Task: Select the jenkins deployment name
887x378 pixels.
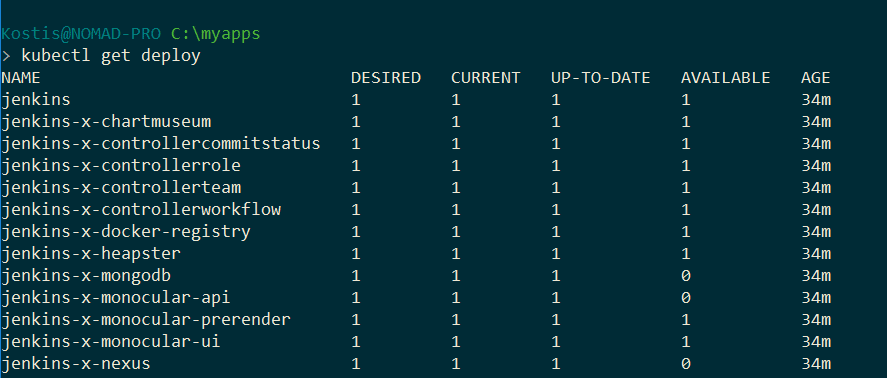Action: pyautogui.click(x=36, y=100)
